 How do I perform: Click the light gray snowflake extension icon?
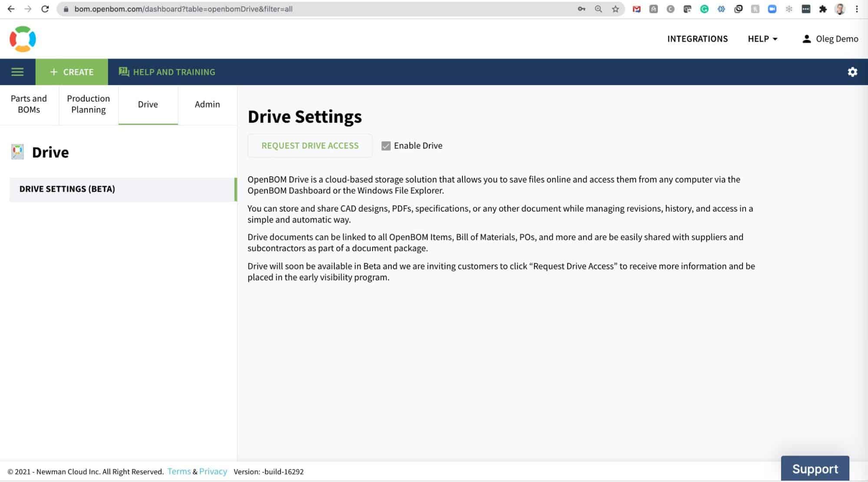tap(789, 9)
